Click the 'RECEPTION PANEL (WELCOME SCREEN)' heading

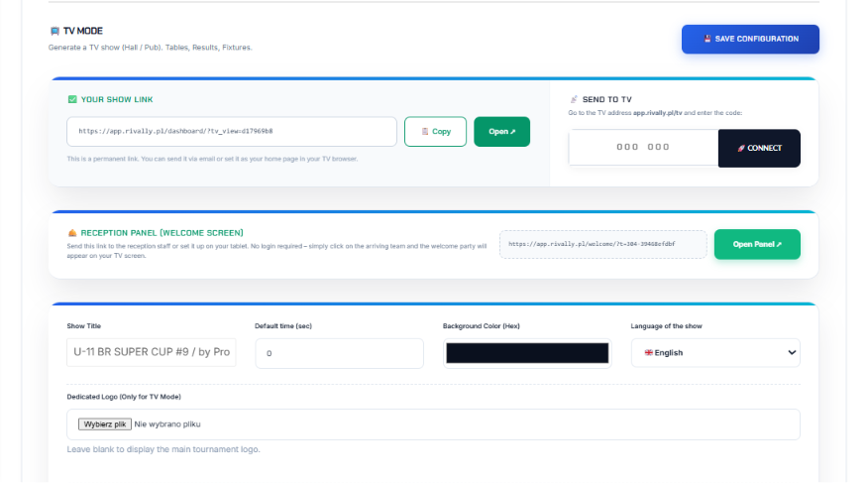tap(163, 233)
